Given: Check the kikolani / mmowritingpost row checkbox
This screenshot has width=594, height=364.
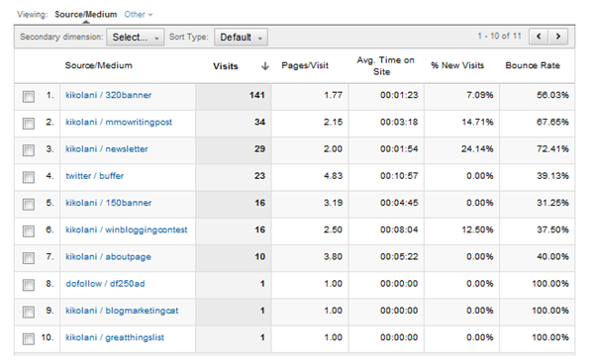Looking at the screenshot, I should 29,124.
